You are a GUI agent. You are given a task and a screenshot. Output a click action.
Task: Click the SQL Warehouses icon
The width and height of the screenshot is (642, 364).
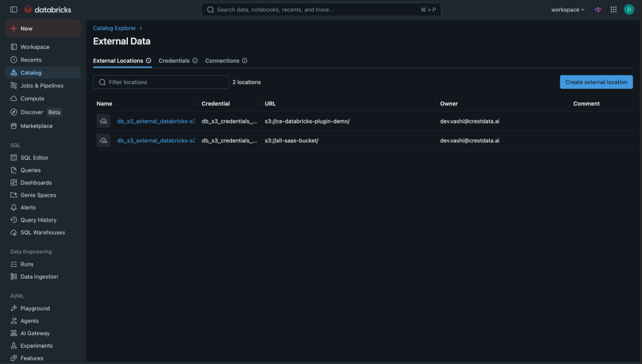pyautogui.click(x=14, y=232)
